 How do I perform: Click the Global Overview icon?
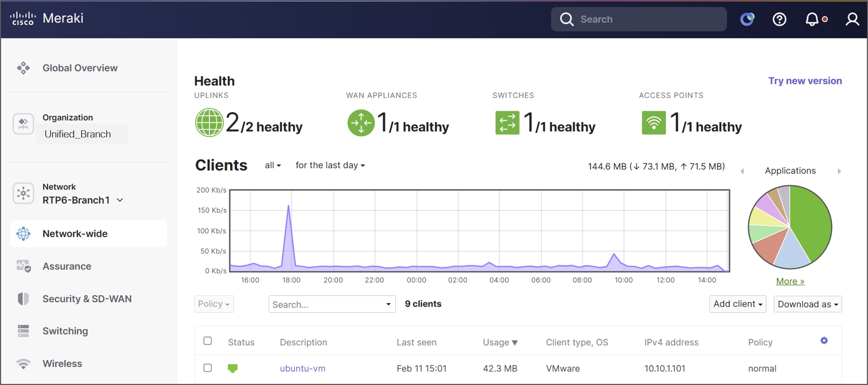[23, 68]
